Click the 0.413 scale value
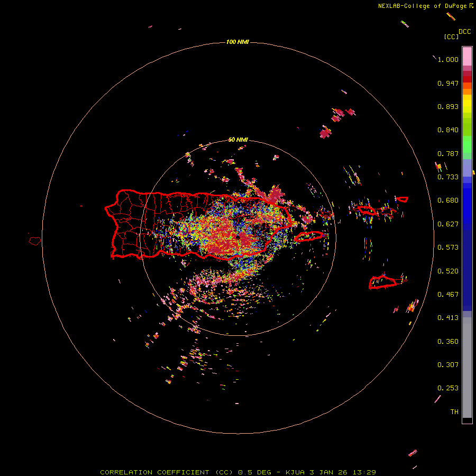This screenshot has height=476, width=476. [x=448, y=318]
